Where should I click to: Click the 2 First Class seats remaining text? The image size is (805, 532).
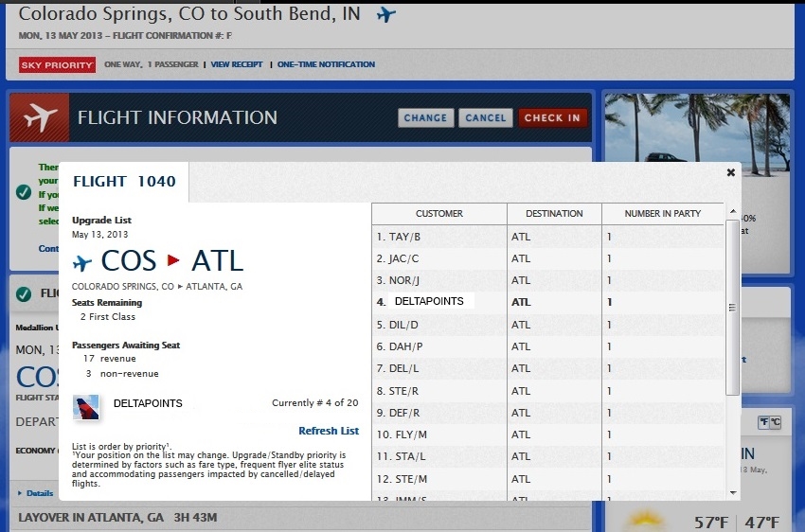pos(108,317)
